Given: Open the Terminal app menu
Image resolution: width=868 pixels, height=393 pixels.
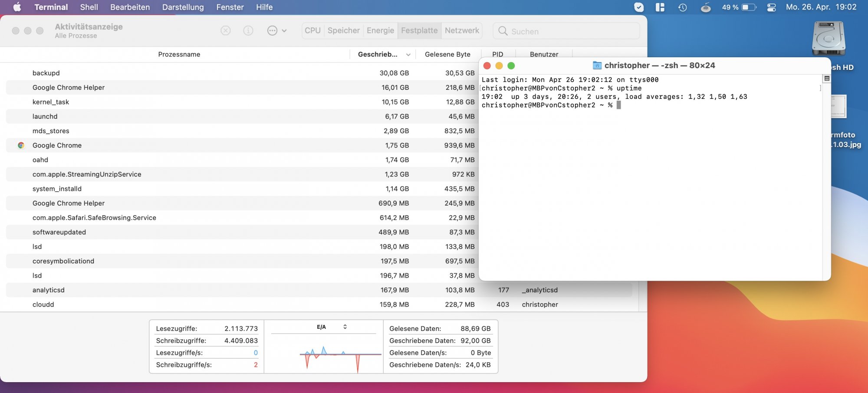Looking at the screenshot, I should point(51,7).
